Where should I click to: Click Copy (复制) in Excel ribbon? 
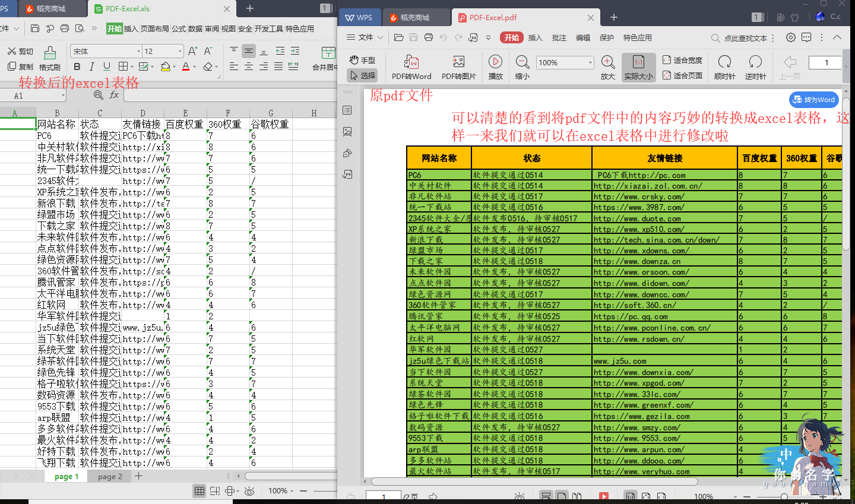click(x=20, y=66)
